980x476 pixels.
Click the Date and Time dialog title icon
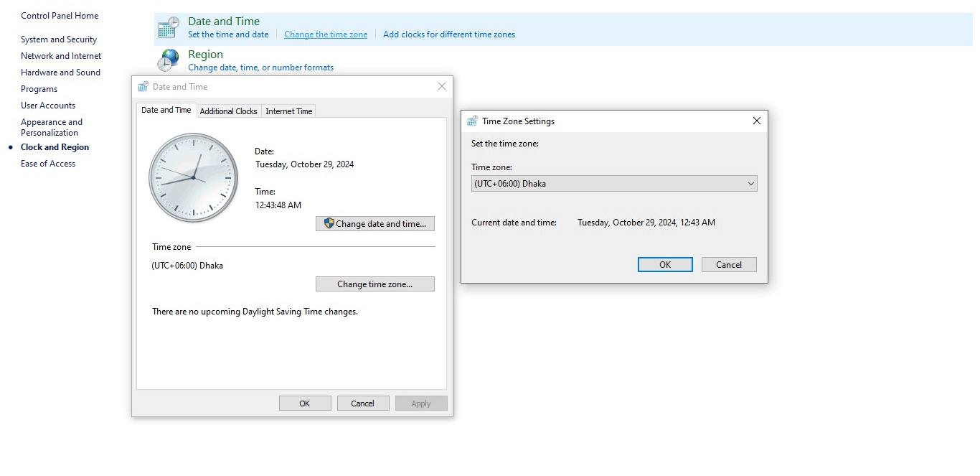tap(143, 87)
